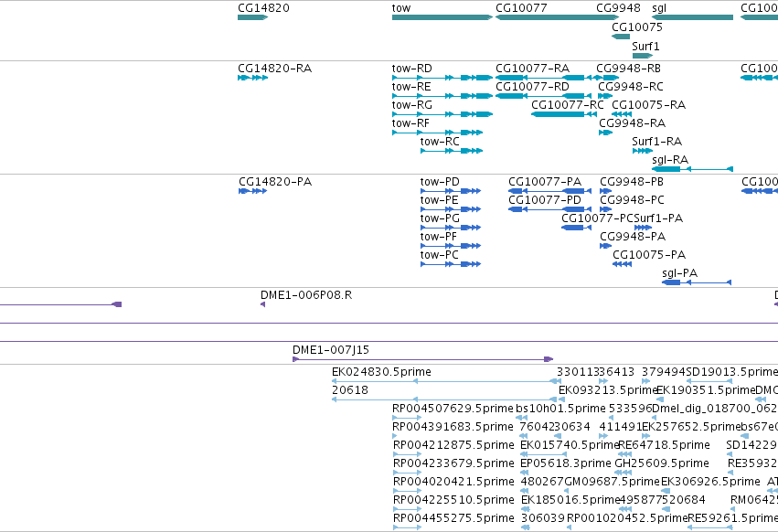
Task: Click the DME1-007J15 clone line
Action: tap(422, 359)
